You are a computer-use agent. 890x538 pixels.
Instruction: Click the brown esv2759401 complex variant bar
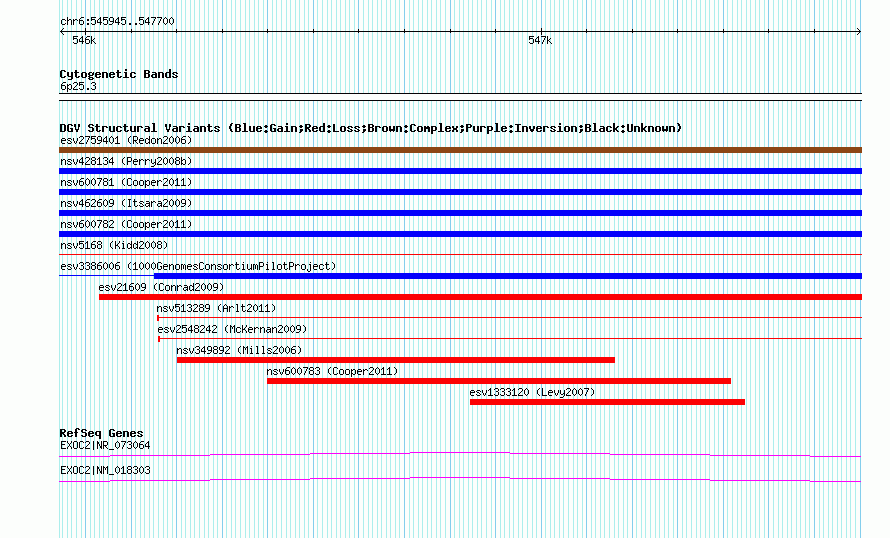point(460,150)
